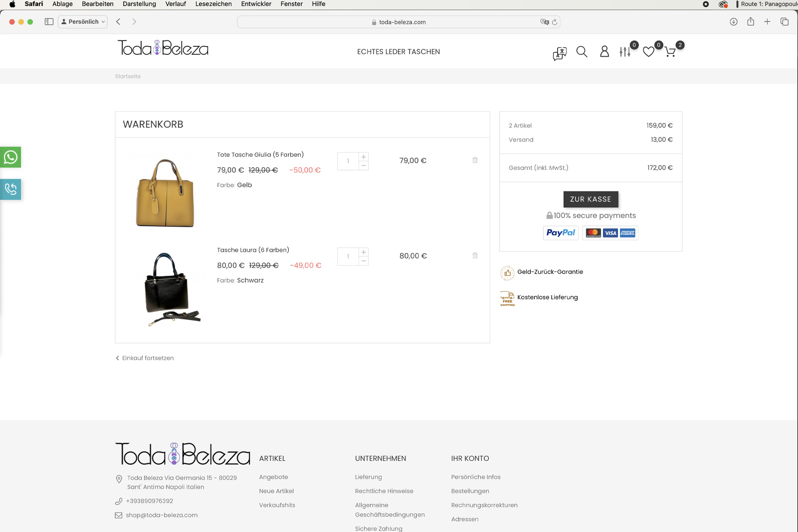Open the Entwickler menu
The image size is (798, 532).
tap(256, 4)
